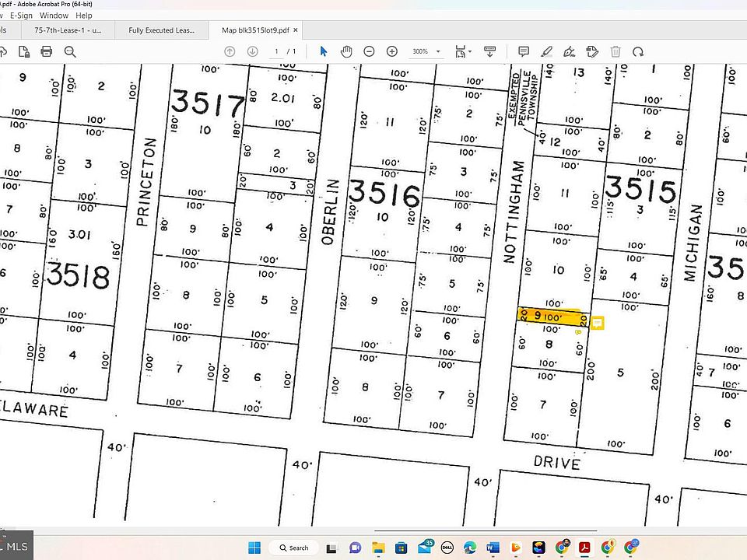
Task: Open the Windows Start menu
Action: pos(254,548)
